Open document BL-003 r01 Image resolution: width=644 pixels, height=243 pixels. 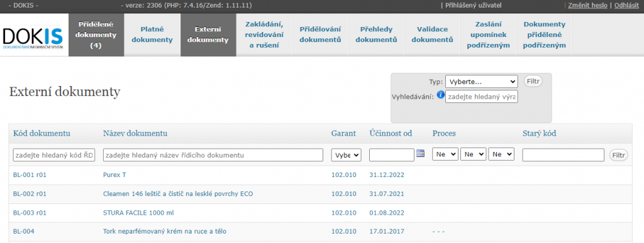[x=30, y=213]
